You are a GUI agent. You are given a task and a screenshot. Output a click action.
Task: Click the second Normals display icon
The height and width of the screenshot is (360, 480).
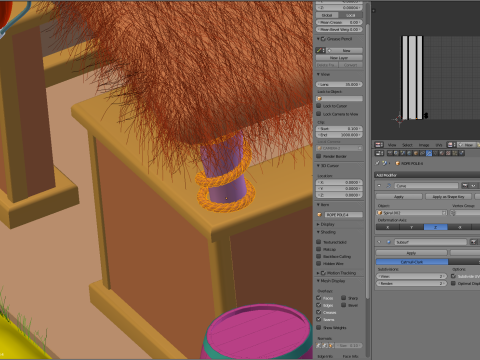(325, 345)
